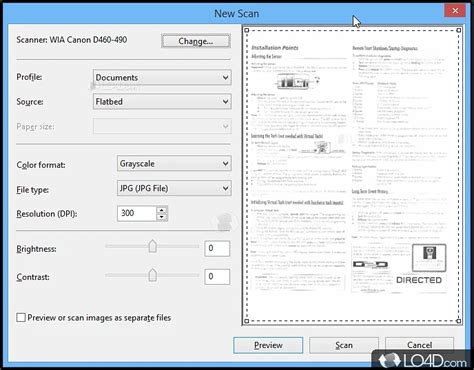Decrease resolution with the down spinner arrow

162,217
